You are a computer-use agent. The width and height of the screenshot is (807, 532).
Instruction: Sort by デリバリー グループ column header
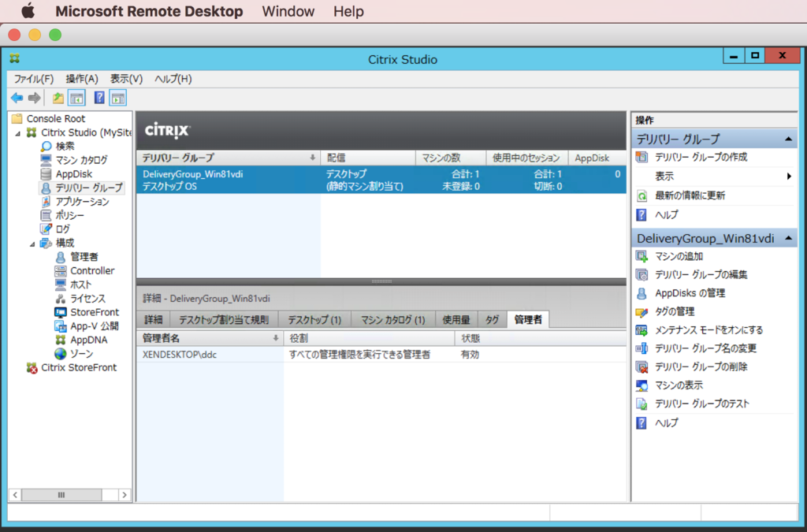[229, 158]
